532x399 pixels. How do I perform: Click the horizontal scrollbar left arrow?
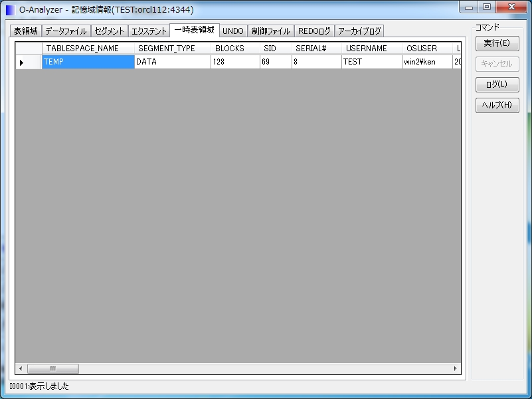click(x=21, y=368)
